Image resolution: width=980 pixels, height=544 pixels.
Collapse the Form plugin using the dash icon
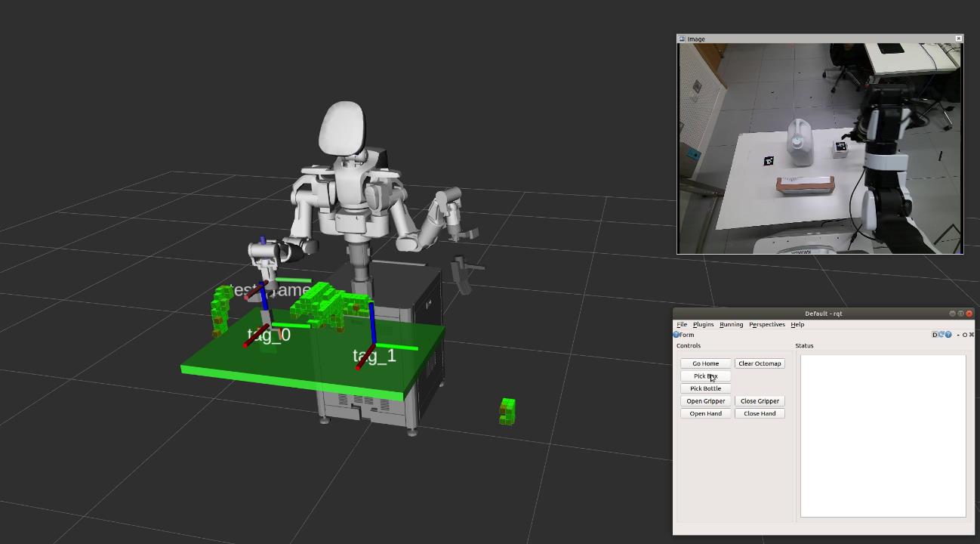(957, 335)
